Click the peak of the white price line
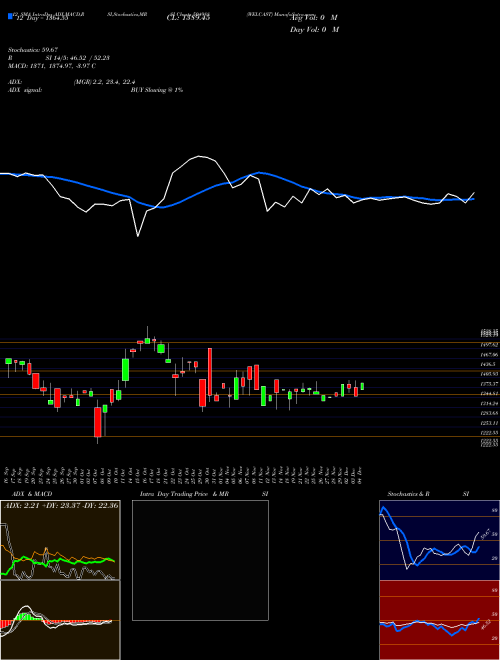The image size is (500, 660). 199,157
